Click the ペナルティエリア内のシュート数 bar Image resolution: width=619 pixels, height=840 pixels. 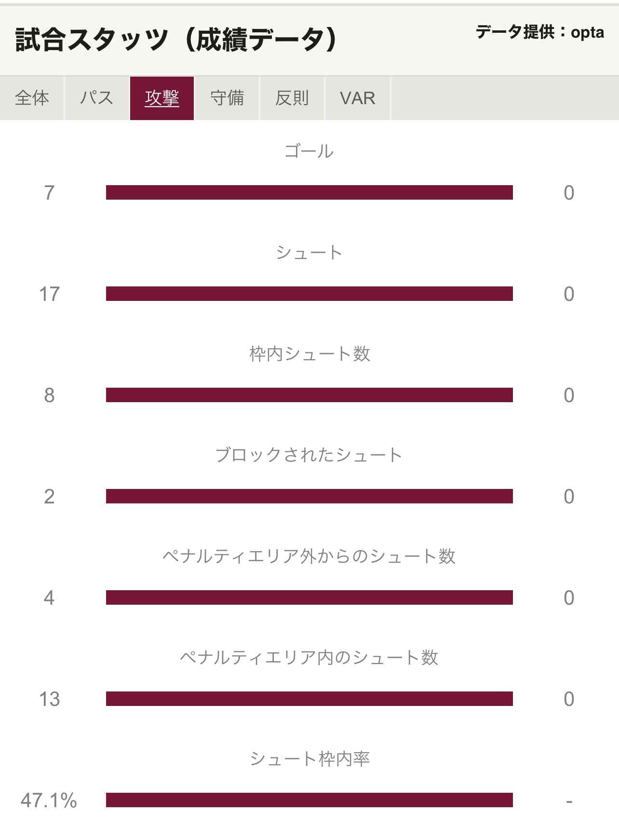point(309,699)
